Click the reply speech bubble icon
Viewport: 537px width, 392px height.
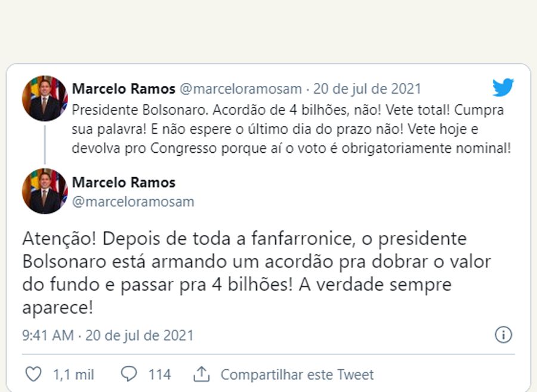(129, 374)
